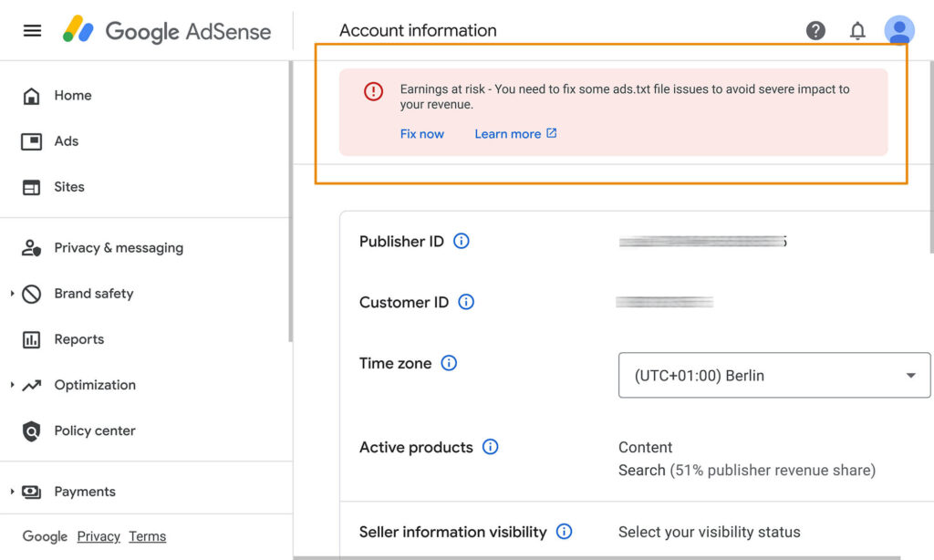
Task: Click the sidebar vertical scrollbar
Action: coord(291,201)
